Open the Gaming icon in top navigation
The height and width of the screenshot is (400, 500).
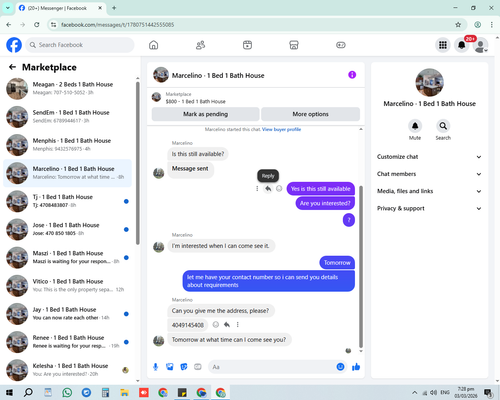click(341, 45)
